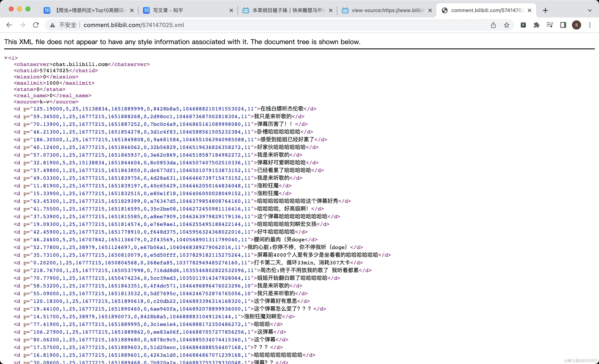
Task: Open a new browser tab
Action: click(545, 10)
